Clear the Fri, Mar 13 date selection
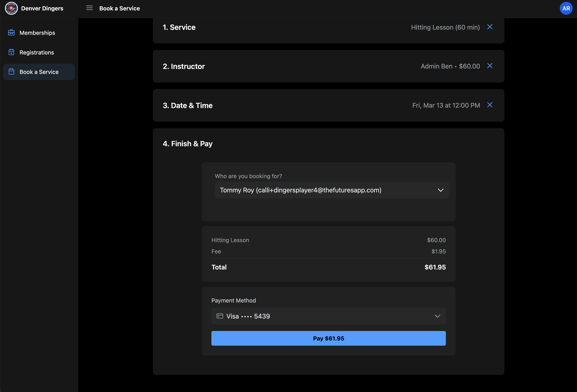 click(490, 105)
